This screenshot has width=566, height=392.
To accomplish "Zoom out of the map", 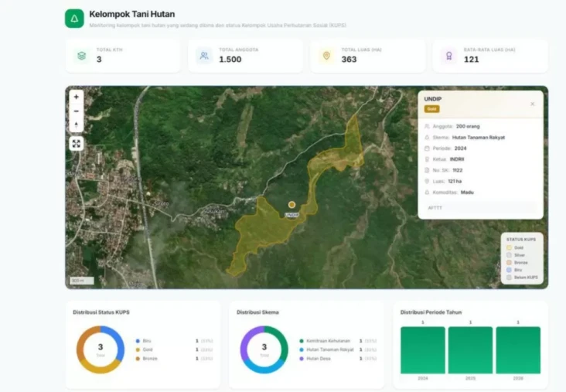I will (77, 111).
